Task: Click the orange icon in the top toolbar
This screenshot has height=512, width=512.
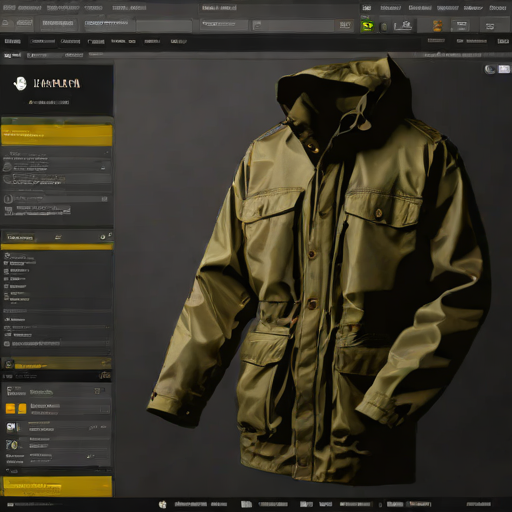Action: [437, 26]
